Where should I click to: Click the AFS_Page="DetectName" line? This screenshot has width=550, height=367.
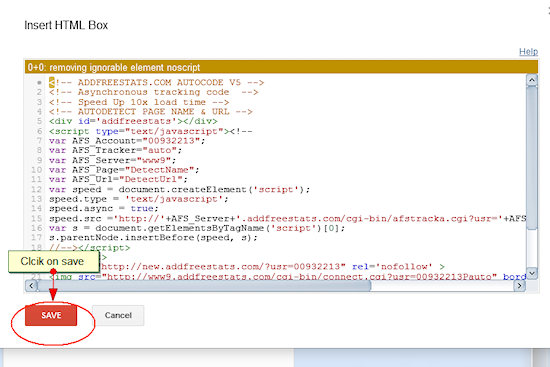click(124, 170)
